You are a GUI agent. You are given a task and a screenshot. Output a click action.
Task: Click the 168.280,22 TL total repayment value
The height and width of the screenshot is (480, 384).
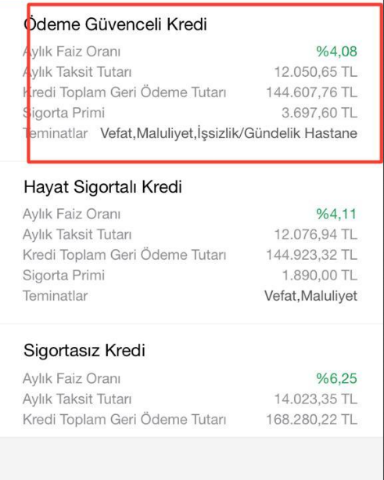coord(312,419)
